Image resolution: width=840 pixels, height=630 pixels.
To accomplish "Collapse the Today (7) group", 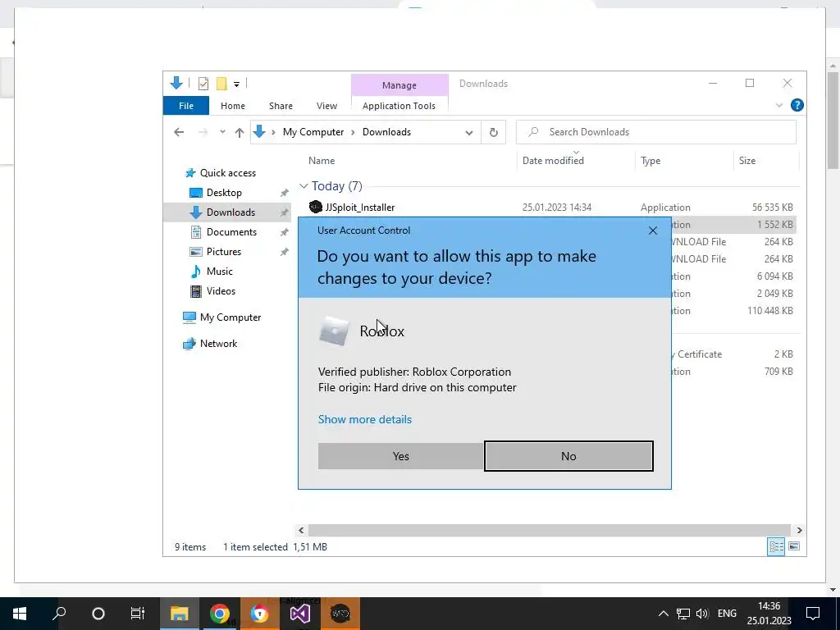I will pos(304,186).
